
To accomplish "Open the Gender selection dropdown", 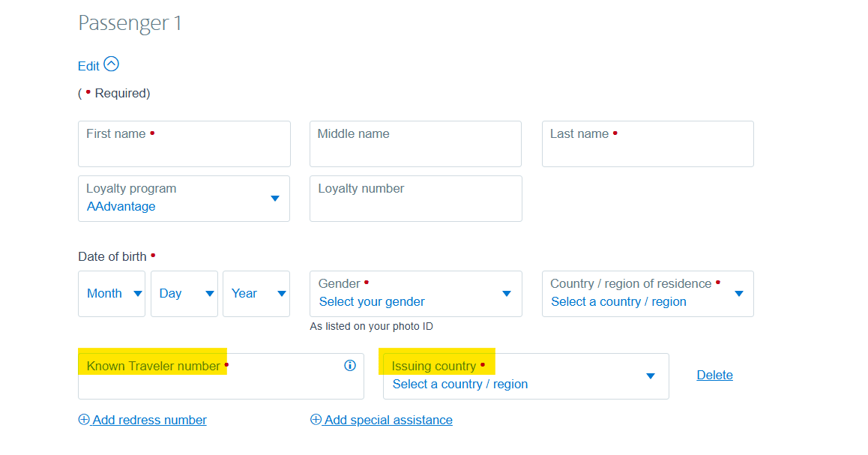I will pyautogui.click(x=415, y=294).
